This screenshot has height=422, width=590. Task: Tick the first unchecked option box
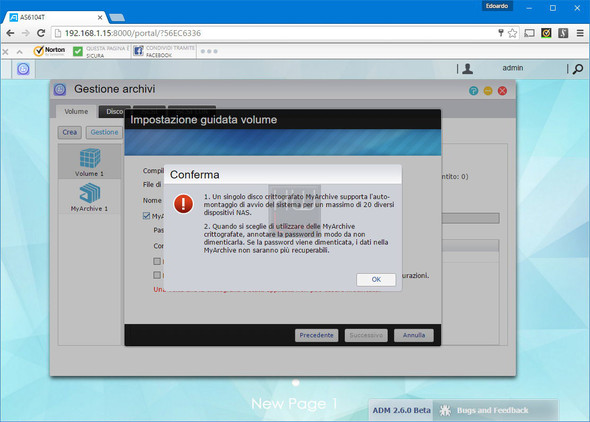coord(157,261)
